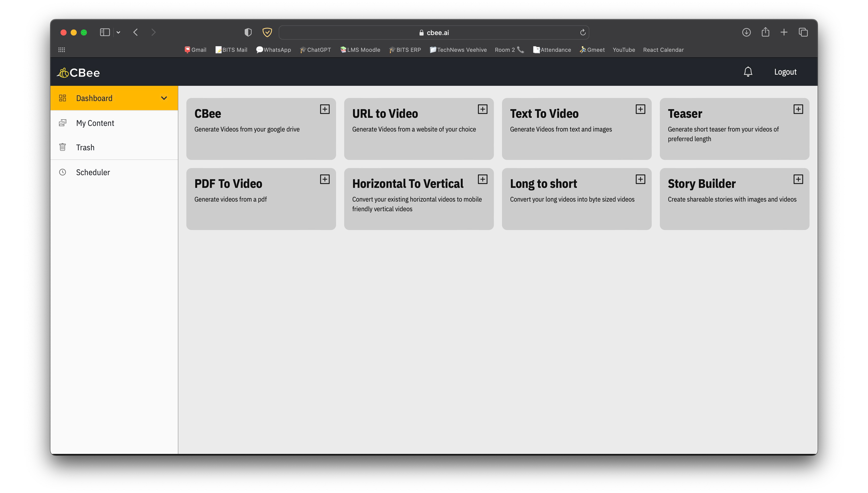Toggle the URL to Video expand button
Screen dimensions: 868x493
coord(483,109)
